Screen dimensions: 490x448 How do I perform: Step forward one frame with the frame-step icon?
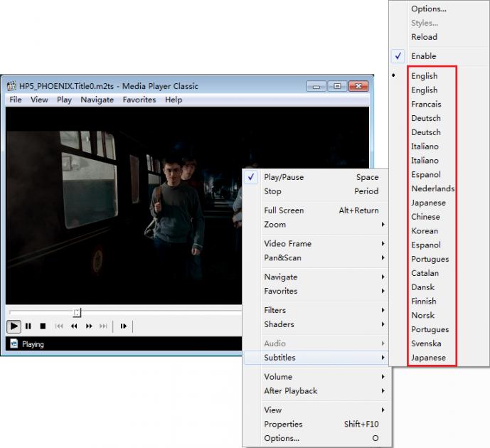click(124, 326)
